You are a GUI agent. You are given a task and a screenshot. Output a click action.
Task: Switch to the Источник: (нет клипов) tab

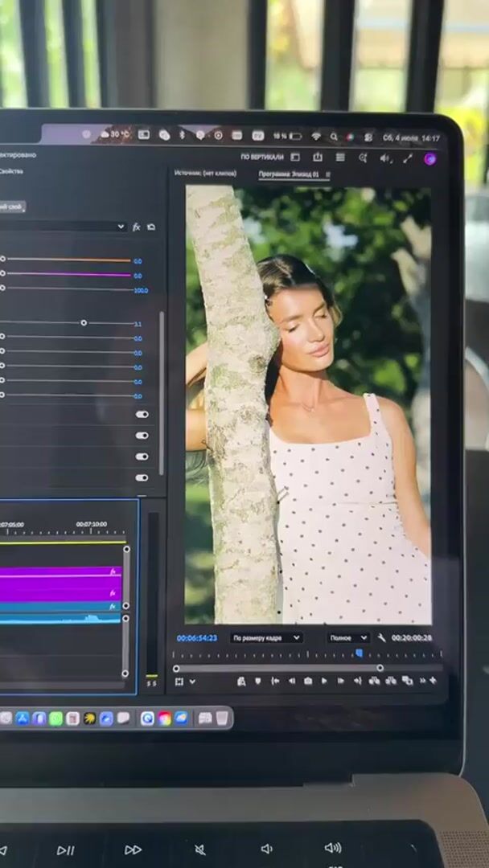pos(205,174)
